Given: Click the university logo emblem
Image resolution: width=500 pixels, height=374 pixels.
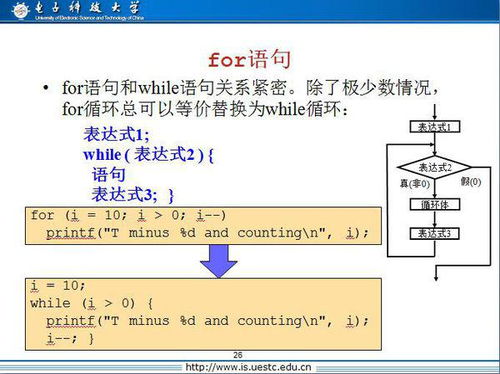Looking at the screenshot, I should point(20,10).
